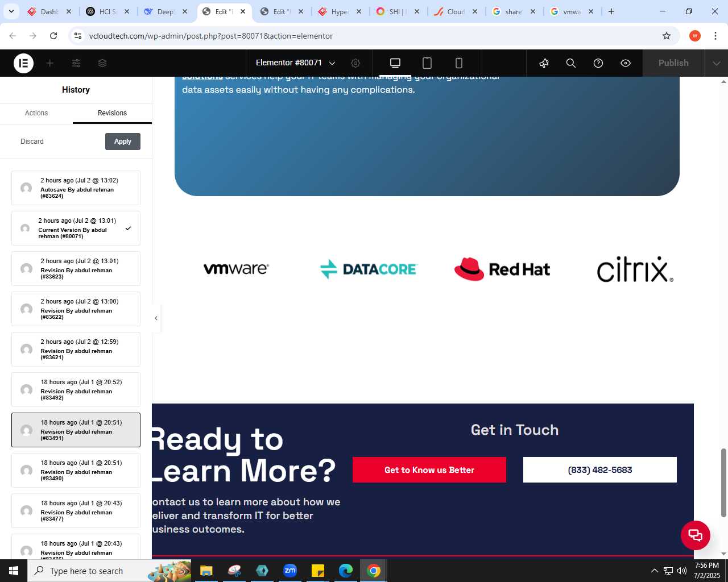Click the Publish button
The width and height of the screenshot is (728, 582).
(673, 63)
